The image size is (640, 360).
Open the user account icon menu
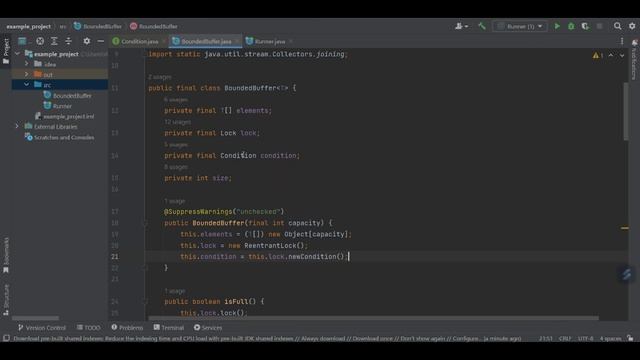(461, 26)
